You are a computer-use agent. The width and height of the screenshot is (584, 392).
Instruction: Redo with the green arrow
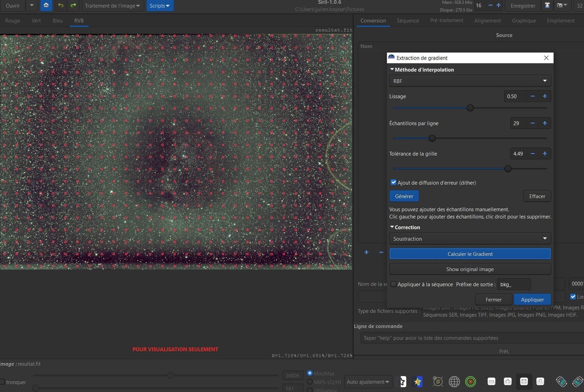(x=73, y=5)
